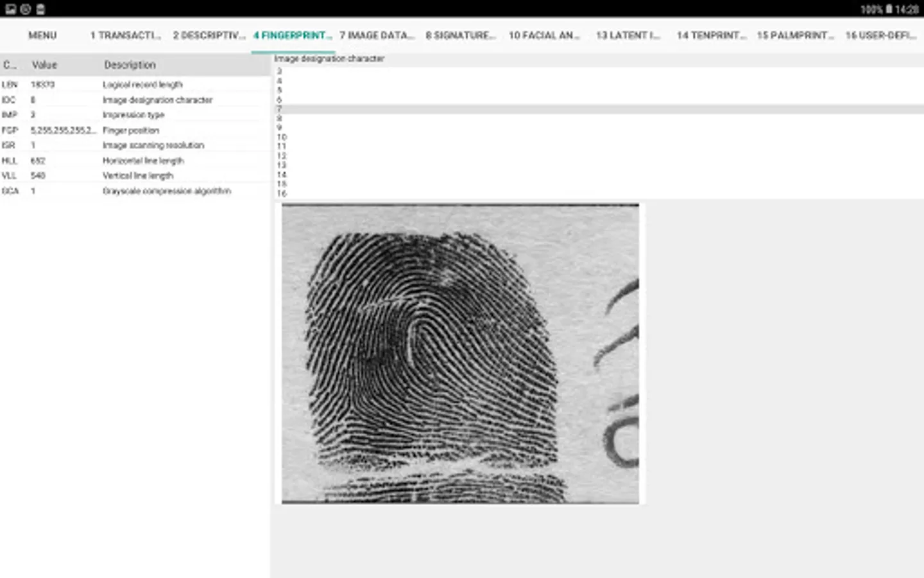Select record 3 in the designation list
Screen dimensions: 924x578
[599, 71]
